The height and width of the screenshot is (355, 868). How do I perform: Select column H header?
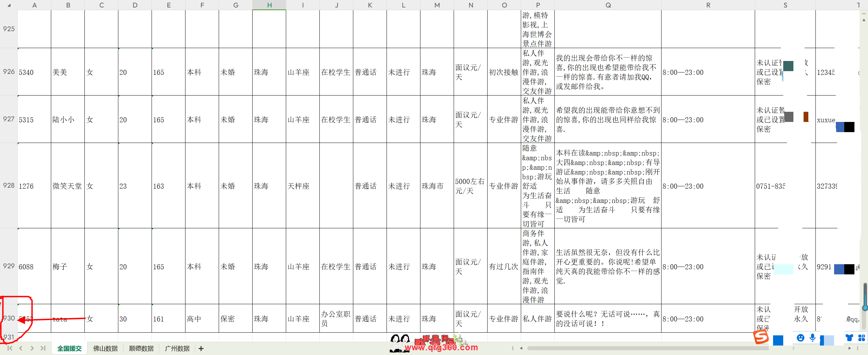click(269, 5)
